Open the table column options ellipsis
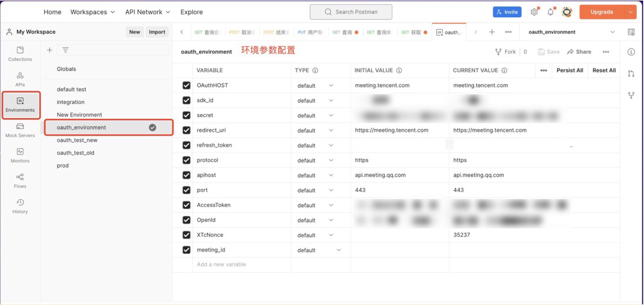The height and width of the screenshot is (305, 644). 543,70
